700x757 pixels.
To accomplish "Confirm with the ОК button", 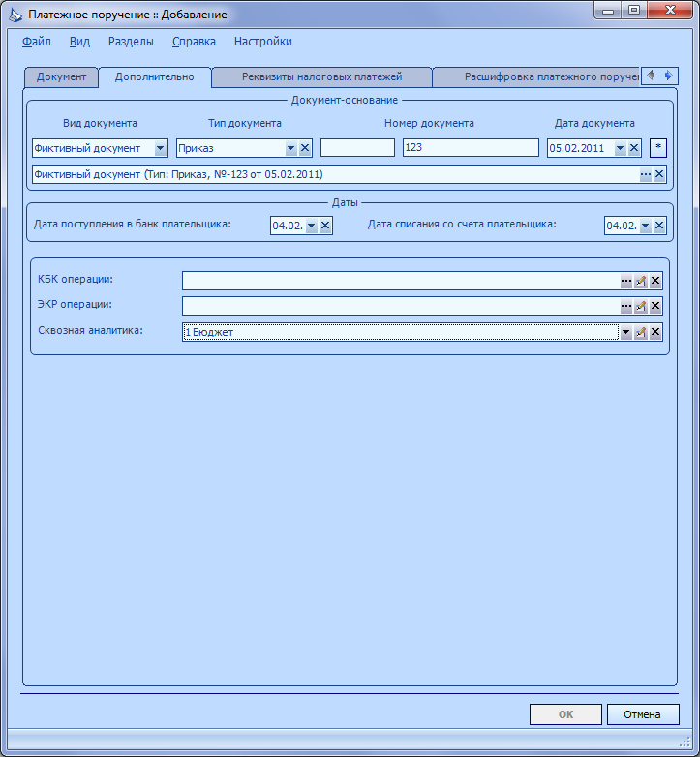I will coord(565,714).
